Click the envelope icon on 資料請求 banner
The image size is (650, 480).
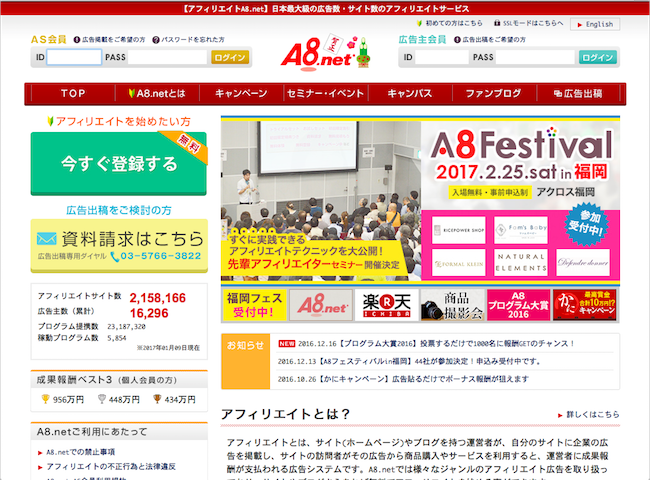[46, 238]
